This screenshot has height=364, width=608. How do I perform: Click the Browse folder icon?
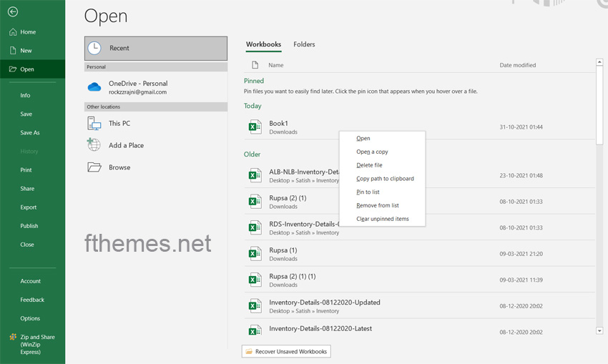pyautogui.click(x=94, y=167)
